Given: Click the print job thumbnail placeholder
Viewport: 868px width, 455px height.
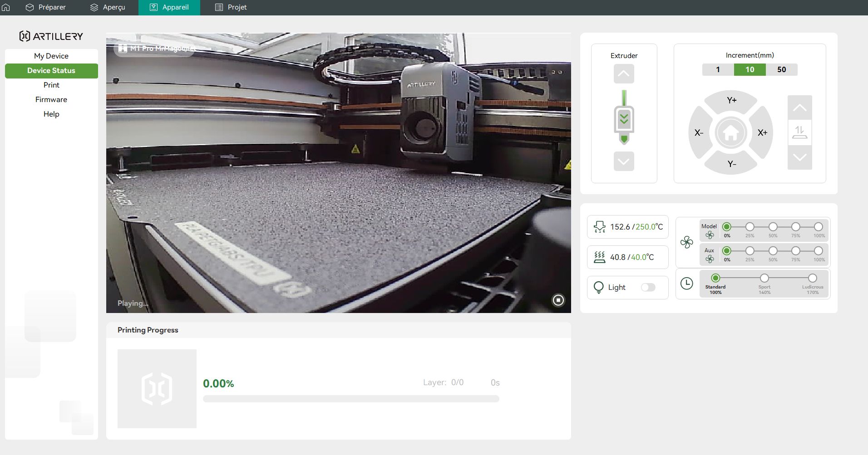Looking at the screenshot, I should [x=157, y=389].
